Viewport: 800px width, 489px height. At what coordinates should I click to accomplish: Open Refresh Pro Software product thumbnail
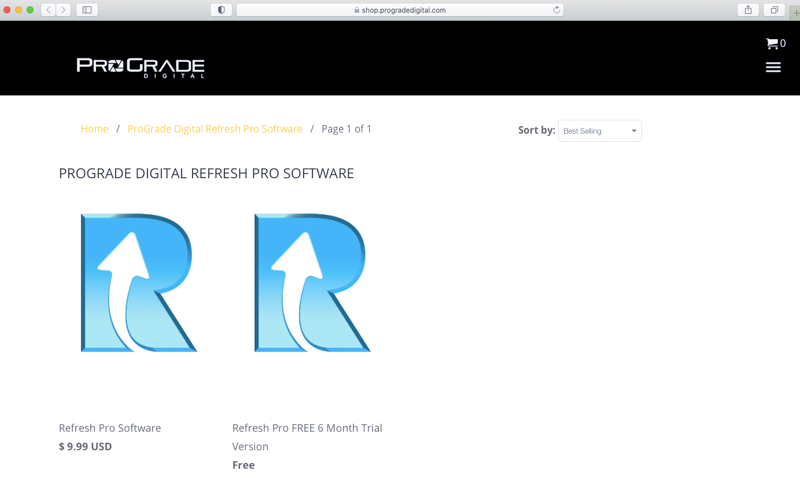coord(139,283)
